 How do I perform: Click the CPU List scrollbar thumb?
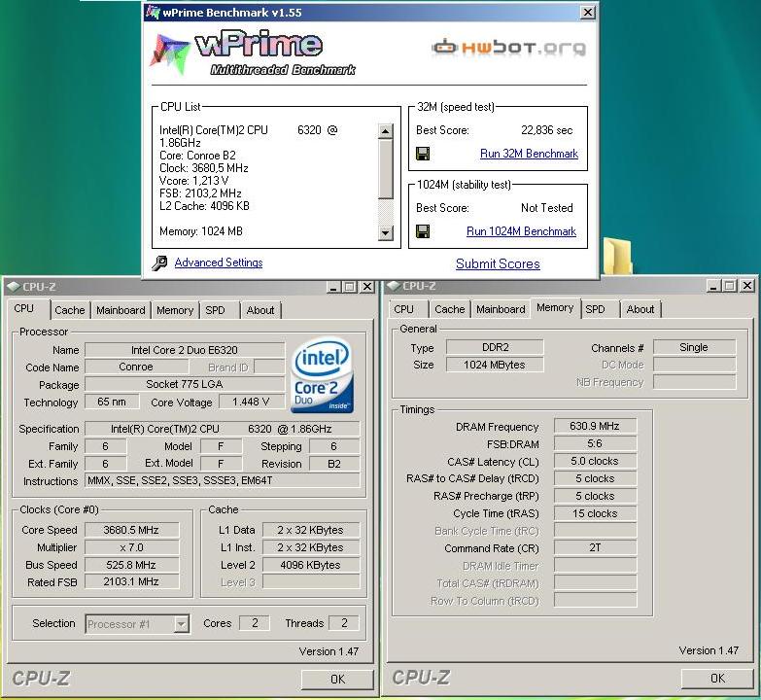click(x=385, y=169)
